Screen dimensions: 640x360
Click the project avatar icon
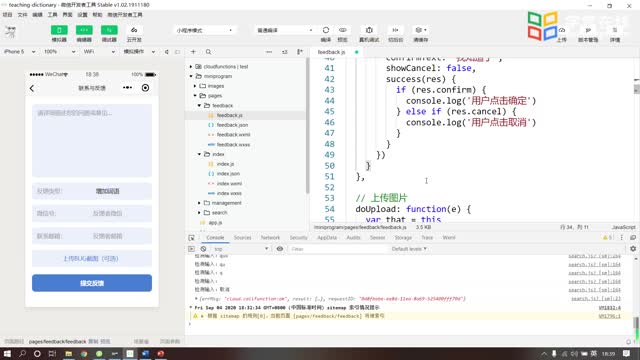(x=11, y=31)
